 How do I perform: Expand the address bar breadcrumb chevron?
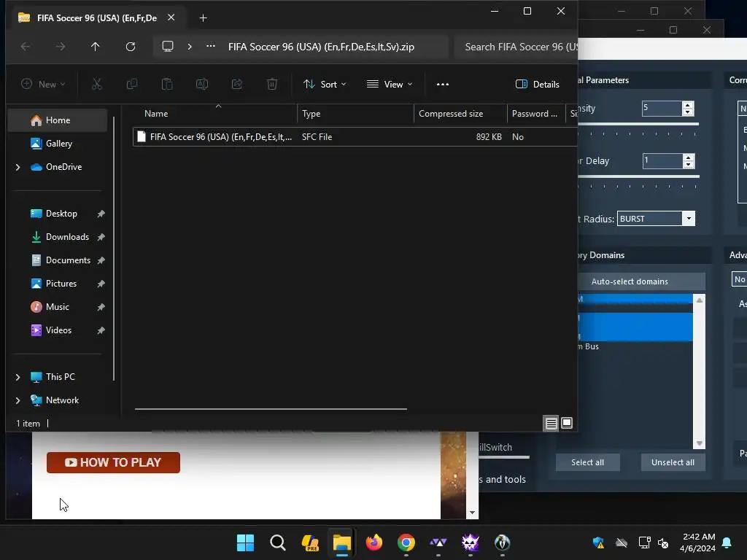[x=190, y=47]
